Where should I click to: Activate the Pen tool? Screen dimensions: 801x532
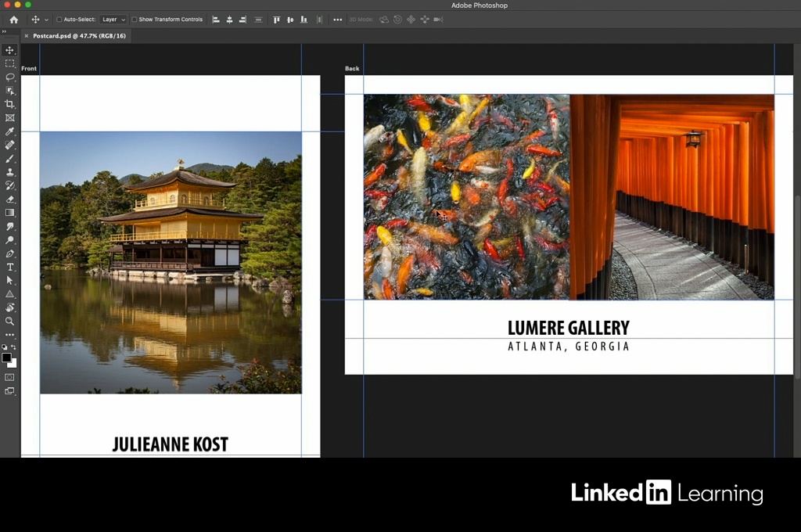[x=10, y=253]
